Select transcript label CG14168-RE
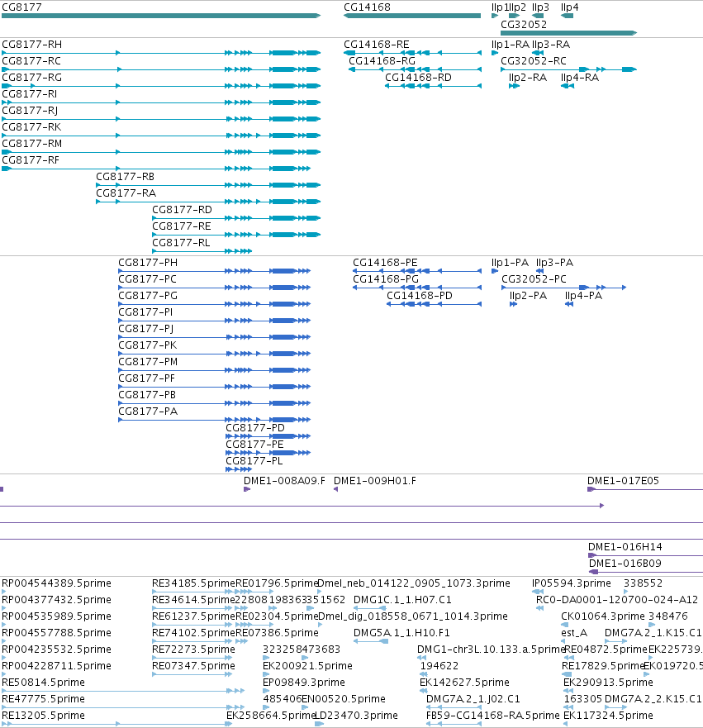This screenshot has height=728, width=703. (x=377, y=45)
